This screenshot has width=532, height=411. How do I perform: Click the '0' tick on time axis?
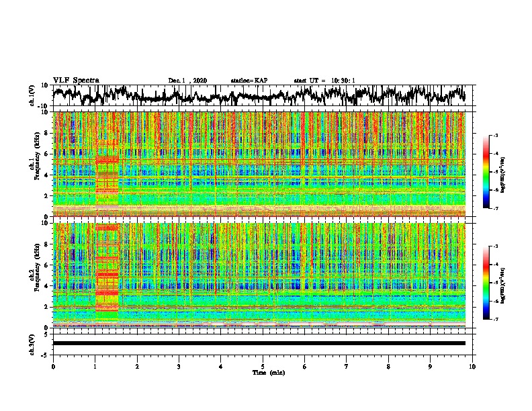53,367
